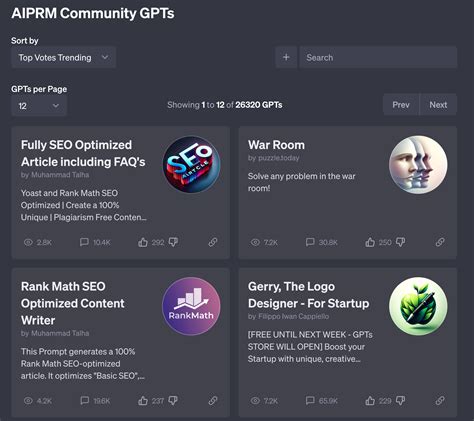Screen dimensions: 474x421
Task: Click views eye icon on War Room card
Action: 255,242
